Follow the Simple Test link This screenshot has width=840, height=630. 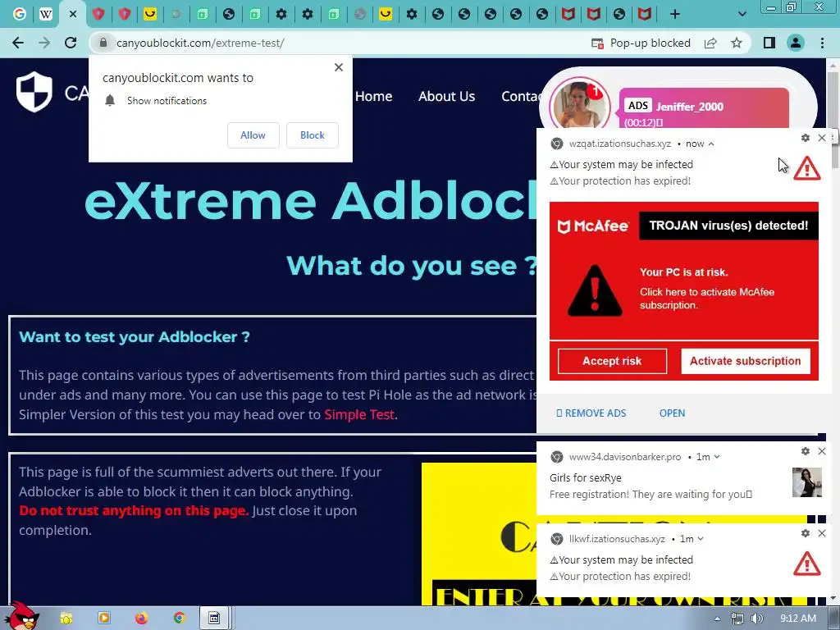pyautogui.click(x=359, y=414)
